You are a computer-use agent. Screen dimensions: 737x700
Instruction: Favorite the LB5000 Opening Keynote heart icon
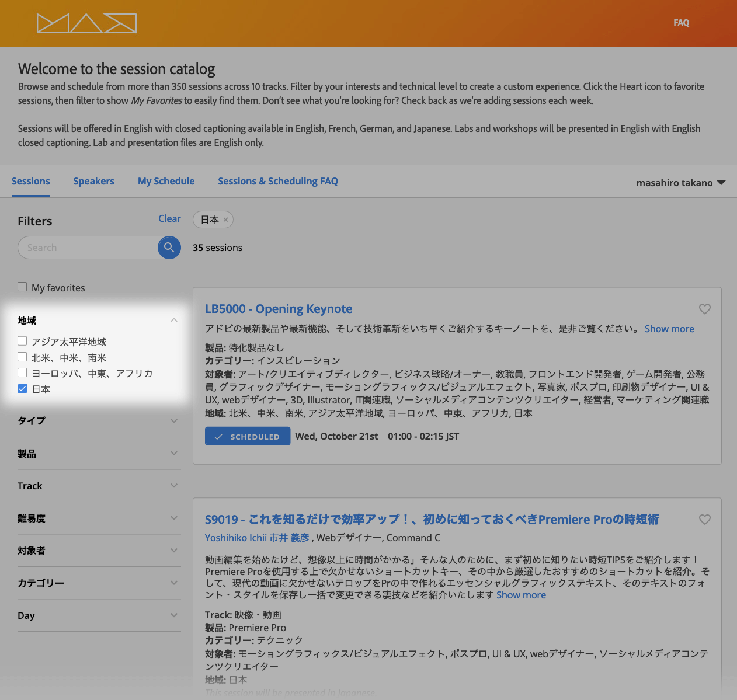705,309
